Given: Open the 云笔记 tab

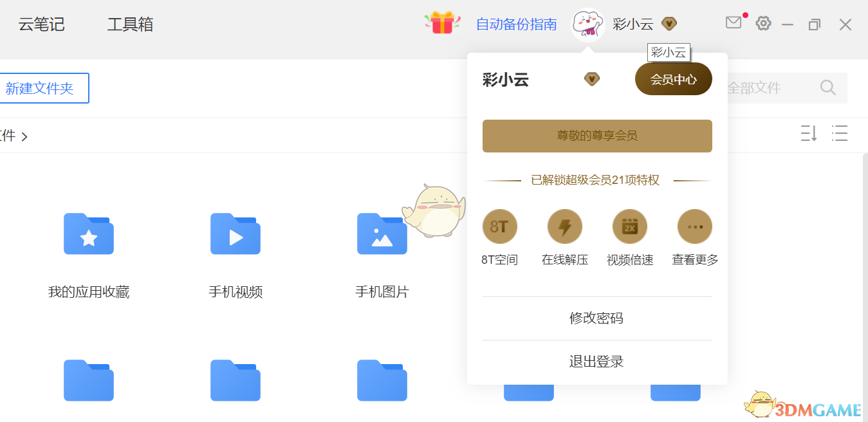Looking at the screenshot, I should point(42,25).
